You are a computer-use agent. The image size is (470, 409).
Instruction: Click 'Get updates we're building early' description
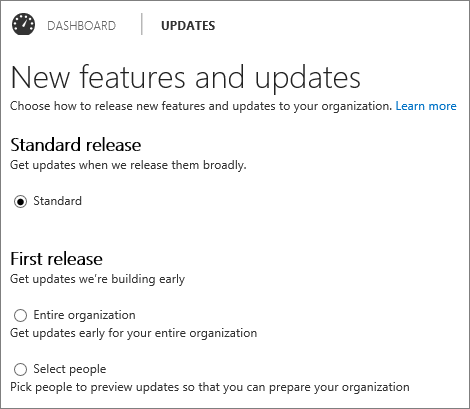(x=97, y=279)
